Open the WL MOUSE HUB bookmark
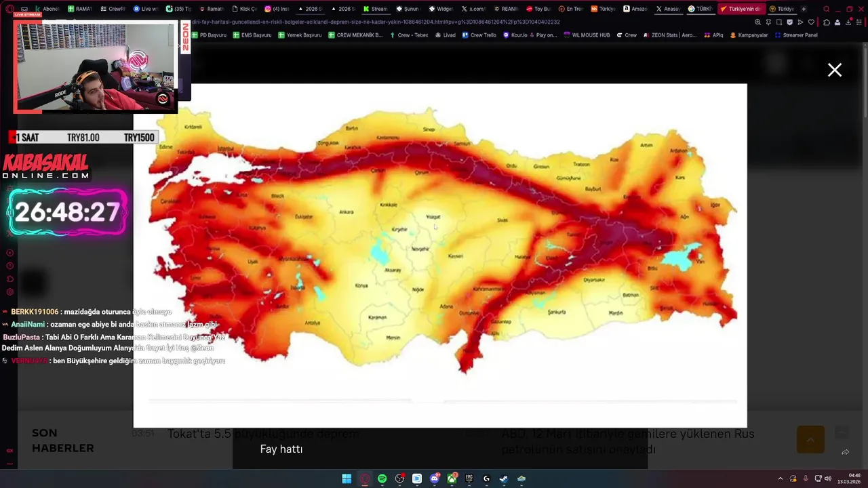This screenshot has height=488, width=868. click(587, 35)
